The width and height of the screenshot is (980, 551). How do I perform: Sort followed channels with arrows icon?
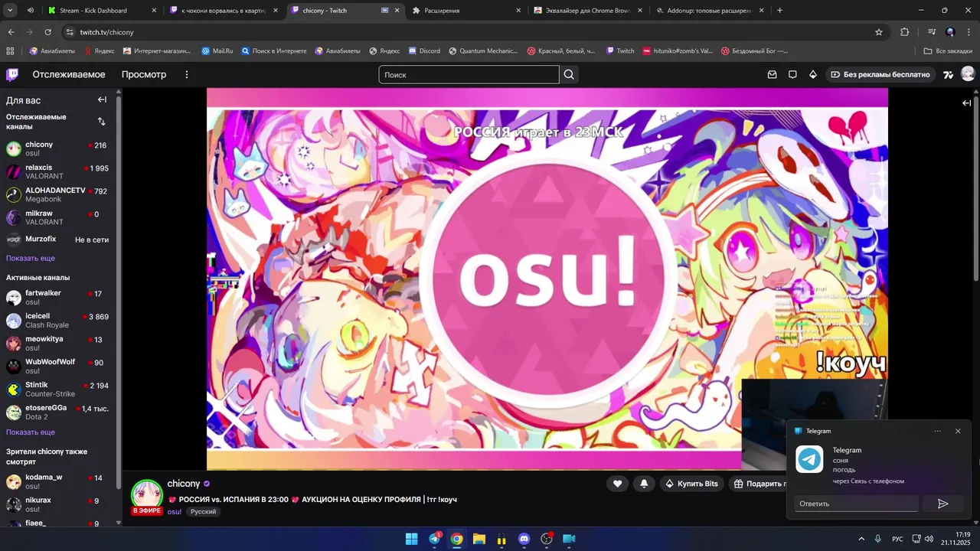point(102,121)
